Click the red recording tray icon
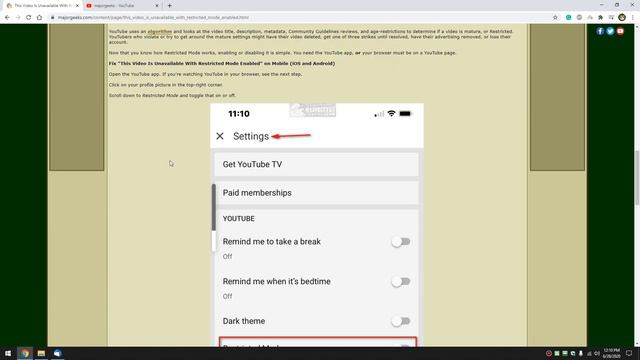This screenshot has height=360, width=640. [x=549, y=353]
